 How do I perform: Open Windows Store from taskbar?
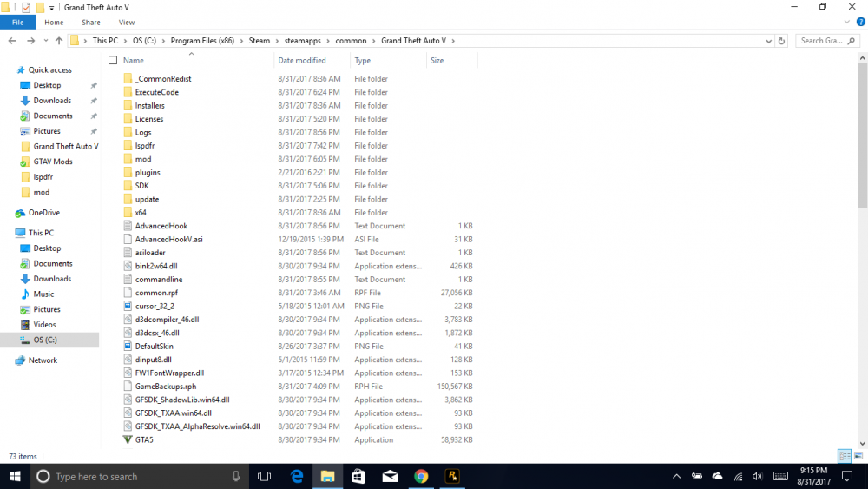point(358,476)
